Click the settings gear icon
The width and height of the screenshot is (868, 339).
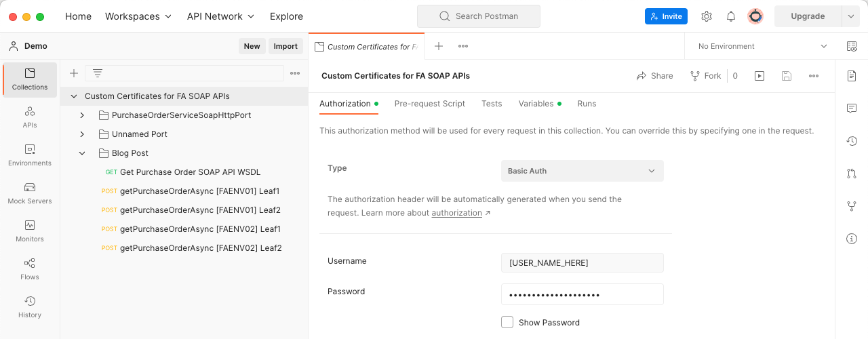707,16
